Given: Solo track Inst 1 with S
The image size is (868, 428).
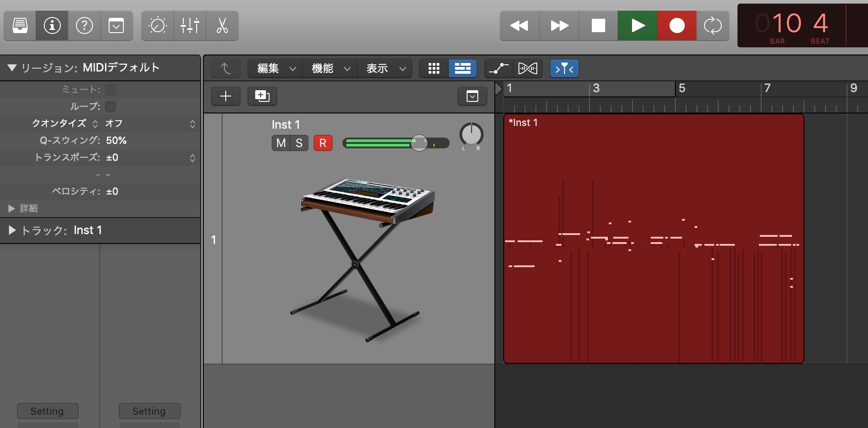Looking at the screenshot, I should (299, 143).
